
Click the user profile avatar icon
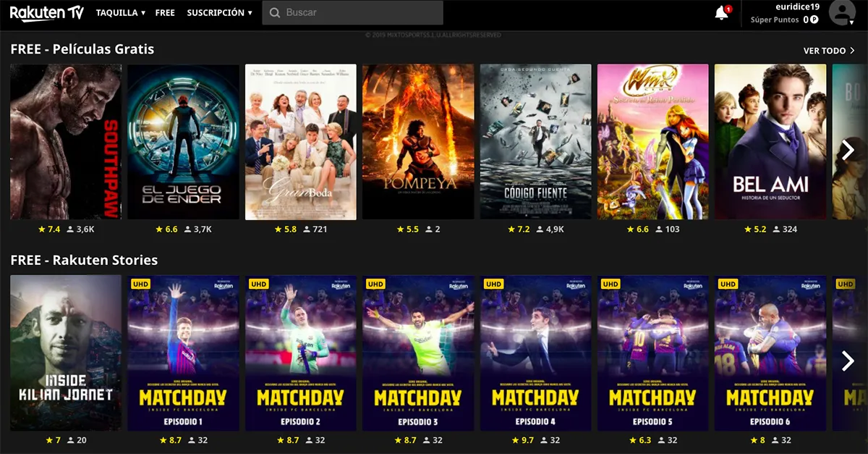841,12
